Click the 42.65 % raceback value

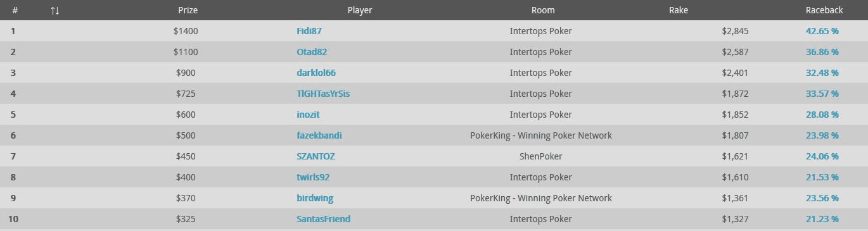(822, 31)
